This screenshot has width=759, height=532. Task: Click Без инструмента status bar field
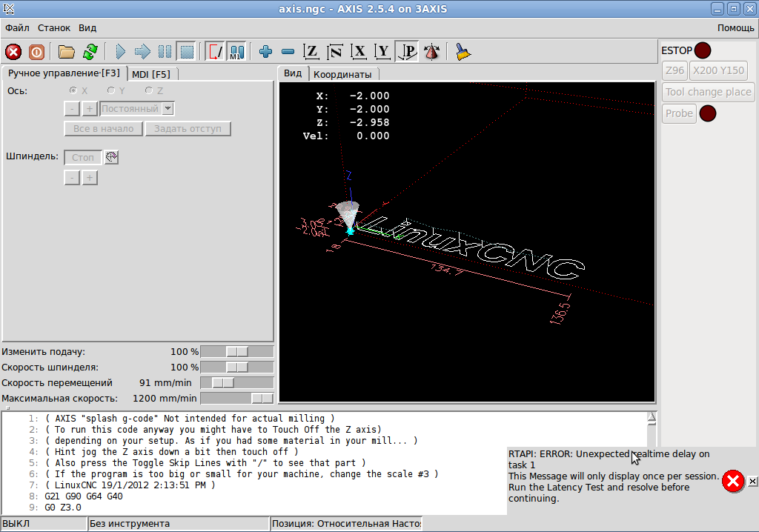178,523
